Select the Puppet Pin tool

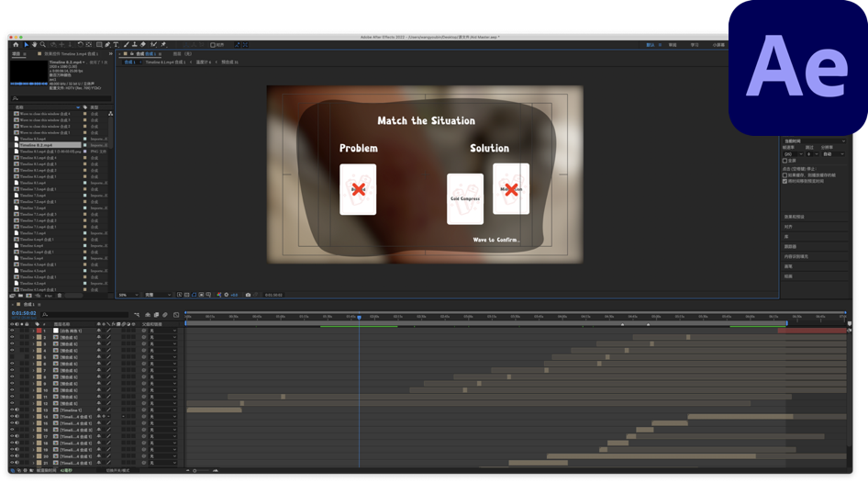[x=164, y=45]
